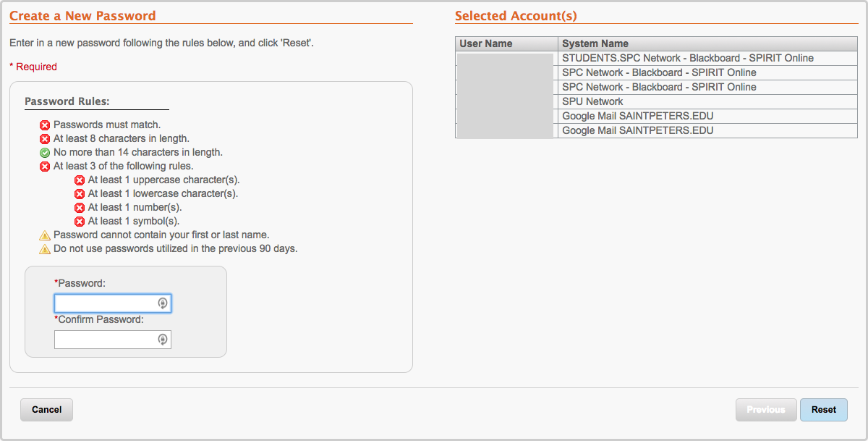Click red X beside 'At least 1 uppercase character(s)'

tap(80, 180)
